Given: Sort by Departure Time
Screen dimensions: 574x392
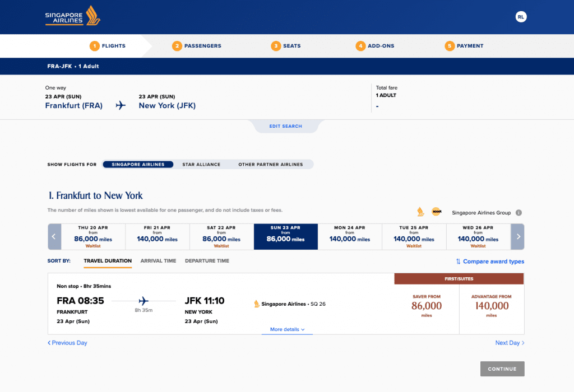Looking at the screenshot, I should (x=207, y=261).
